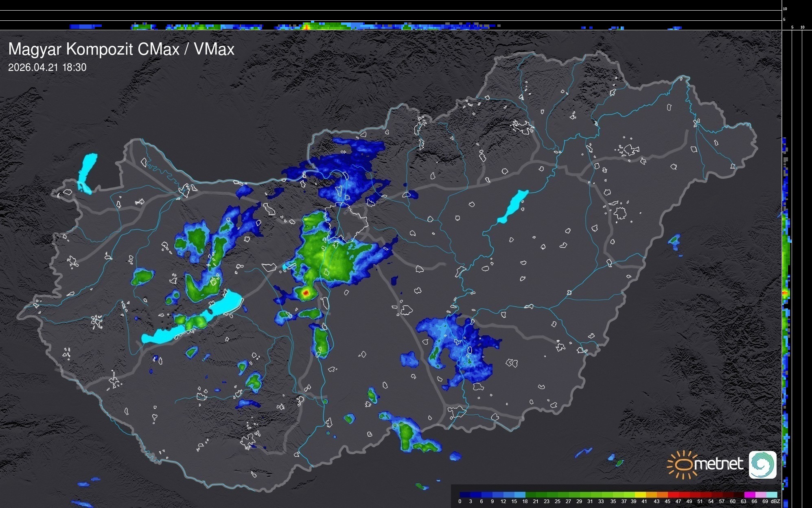Image resolution: width=812 pixels, height=508 pixels.
Task: Click the green swirl app logo icon
Action: pos(762,464)
